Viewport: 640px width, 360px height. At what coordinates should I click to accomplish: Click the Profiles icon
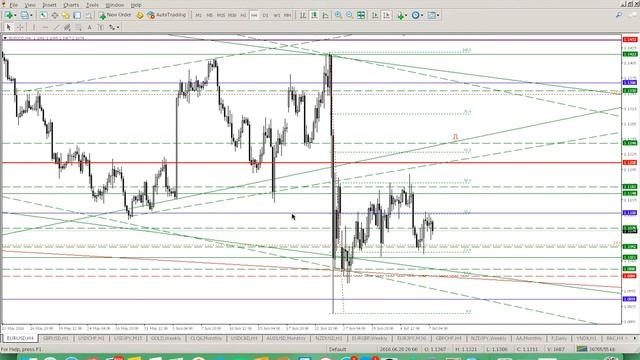(24, 15)
